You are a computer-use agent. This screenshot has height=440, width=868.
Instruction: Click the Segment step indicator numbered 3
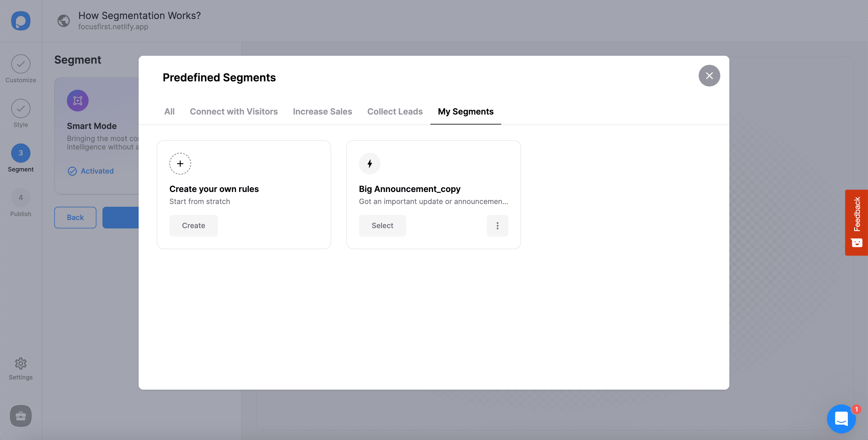(x=20, y=153)
